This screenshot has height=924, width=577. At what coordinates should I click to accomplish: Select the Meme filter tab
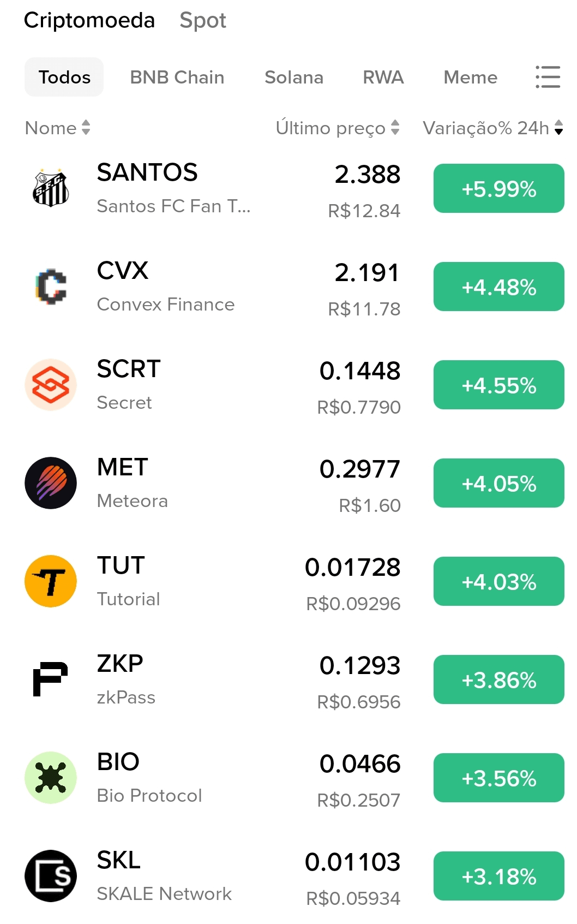(x=470, y=77)
